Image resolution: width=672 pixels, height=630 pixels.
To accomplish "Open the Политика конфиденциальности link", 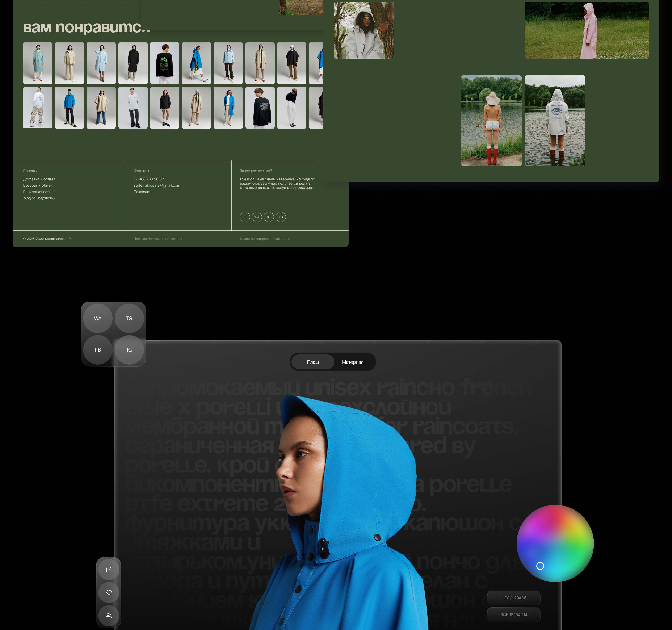I will [265, 239].
